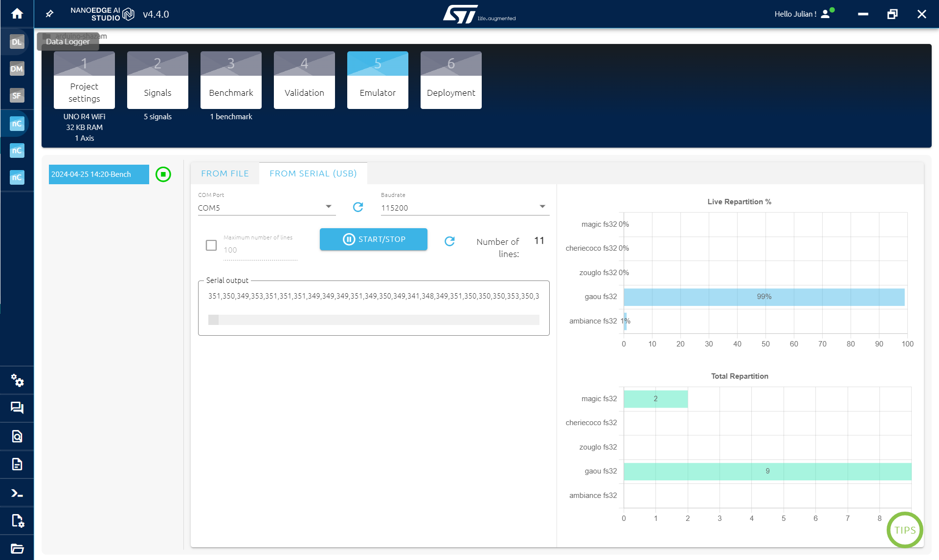Viewport: 939px width, 560px height.
Task: Click the gears settings icon in sidebar
Action: pos(17,380)
